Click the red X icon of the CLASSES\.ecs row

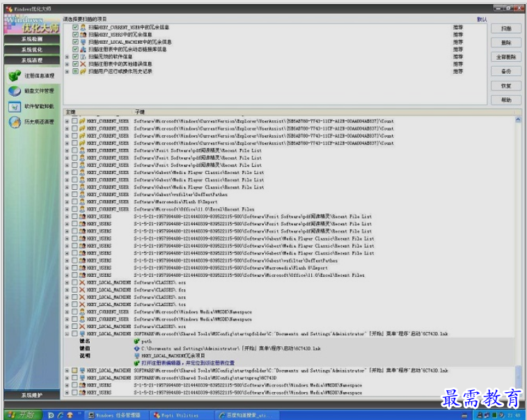(x=82, y=282)
